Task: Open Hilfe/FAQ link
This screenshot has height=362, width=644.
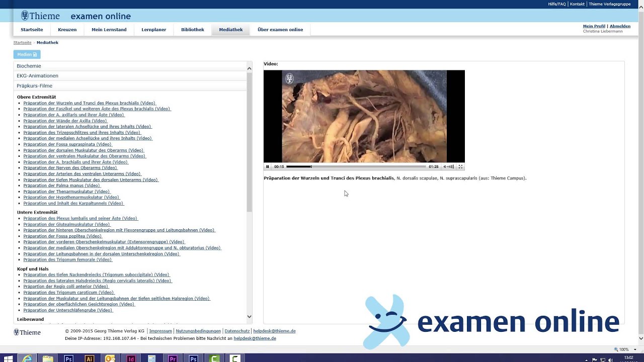Action: [557, 4]
